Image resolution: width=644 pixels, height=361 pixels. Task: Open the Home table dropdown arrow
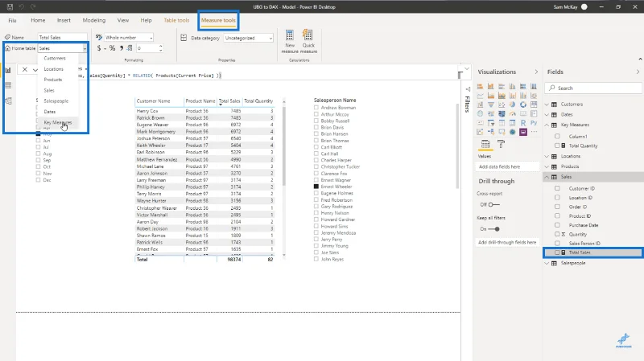click(85, 48)
